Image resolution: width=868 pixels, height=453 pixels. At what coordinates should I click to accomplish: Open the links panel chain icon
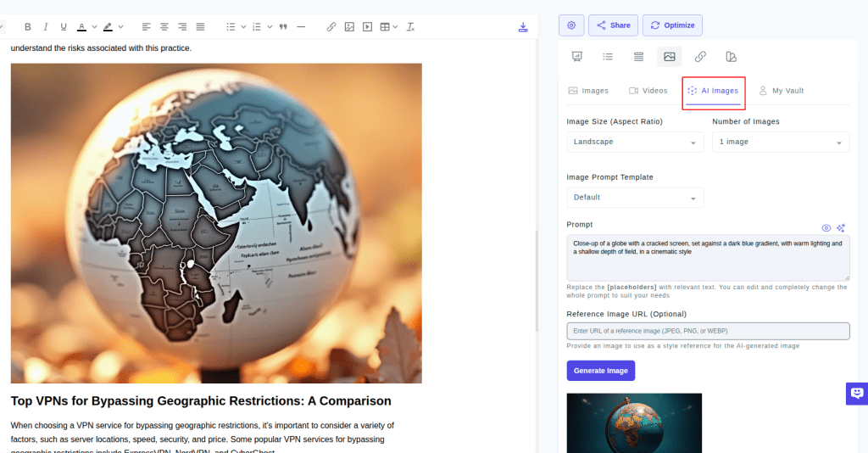tap(700, 57)
